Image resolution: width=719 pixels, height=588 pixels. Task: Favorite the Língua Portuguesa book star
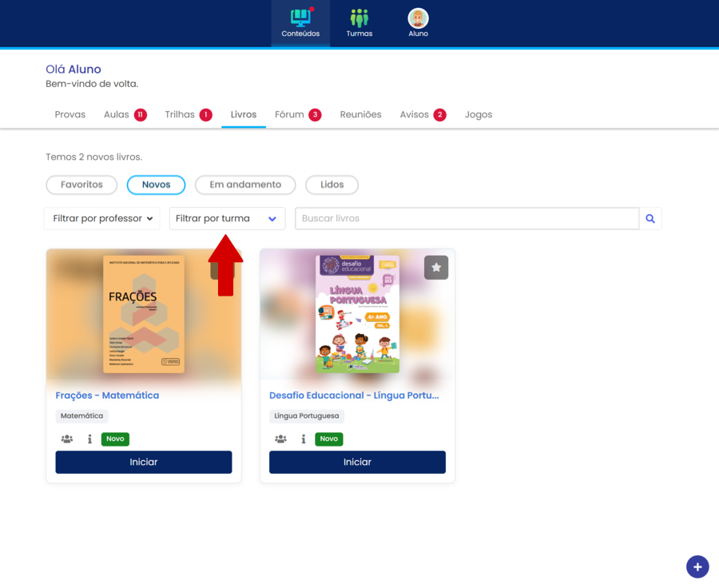click(436, 268)
